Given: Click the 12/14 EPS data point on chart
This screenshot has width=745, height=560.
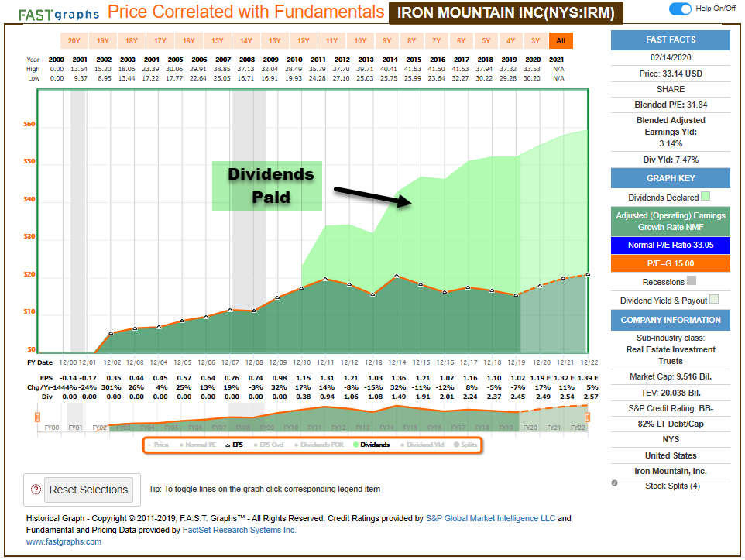Looking at the screenshot, I should coord(397,276).
